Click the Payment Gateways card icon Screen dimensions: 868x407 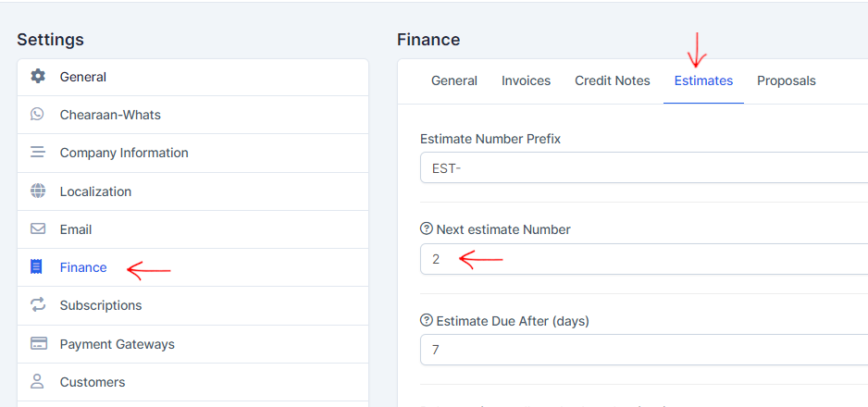(38, 344)
